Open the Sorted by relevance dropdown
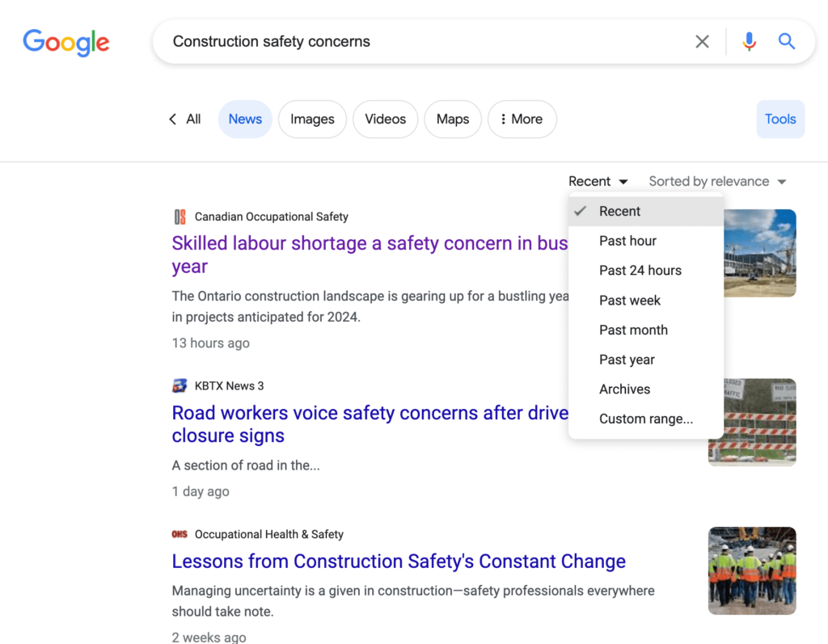The height and width of the screenshot is (644, 828). [717, 181]
